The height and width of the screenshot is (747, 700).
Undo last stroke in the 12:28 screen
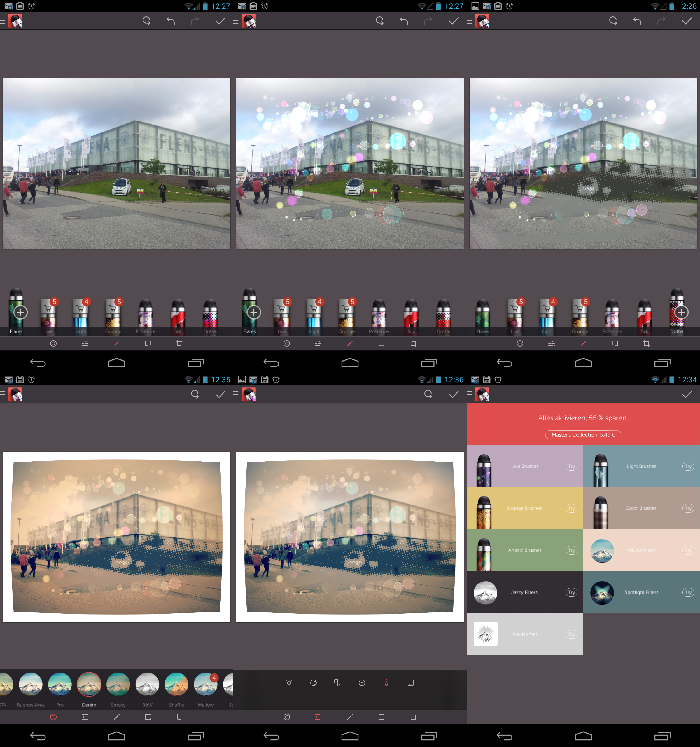click(x=637, y=21)
